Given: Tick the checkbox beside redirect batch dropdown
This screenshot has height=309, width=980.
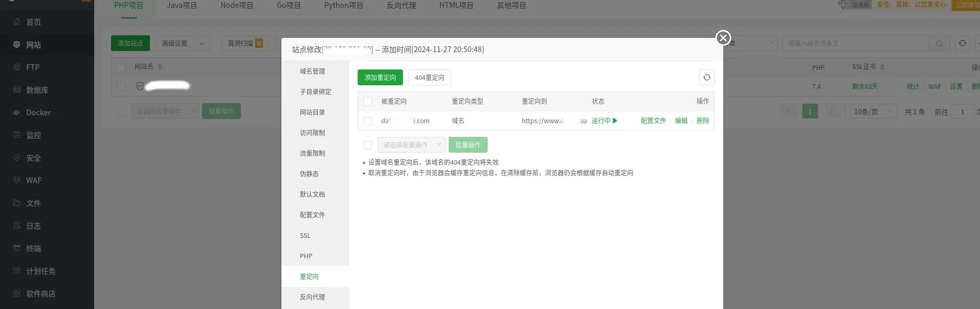Looking at the screenshot, I should pos(368,145).
